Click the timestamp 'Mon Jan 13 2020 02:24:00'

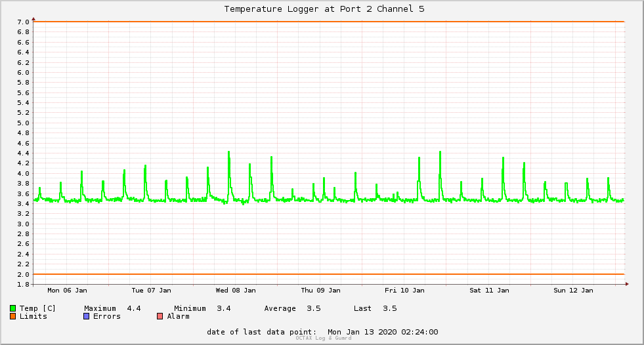[383, 332]
